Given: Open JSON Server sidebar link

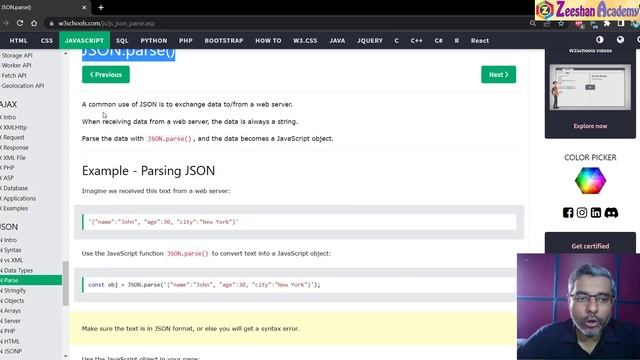Looking at the screenshot, I should click(x=11, y=321).
